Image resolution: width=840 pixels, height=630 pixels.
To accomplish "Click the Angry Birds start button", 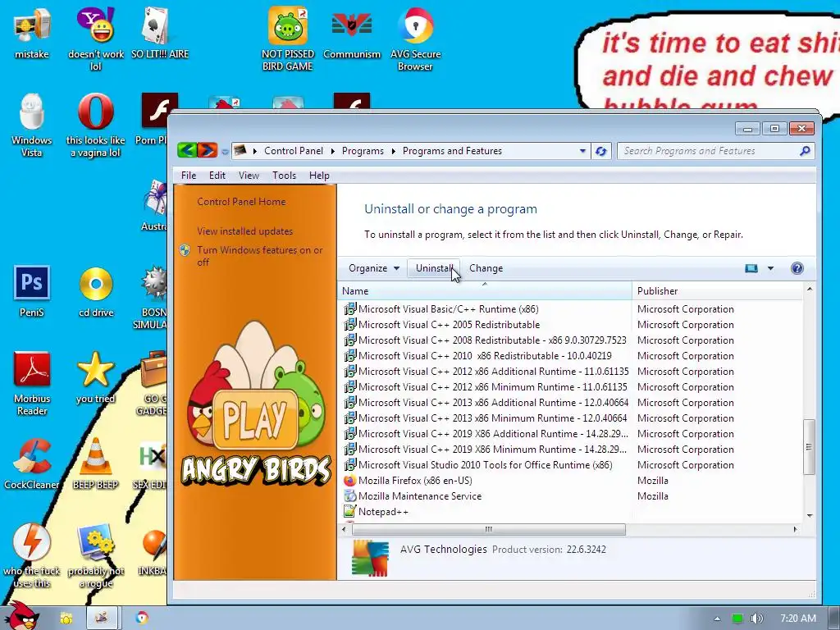I will 21,616.
